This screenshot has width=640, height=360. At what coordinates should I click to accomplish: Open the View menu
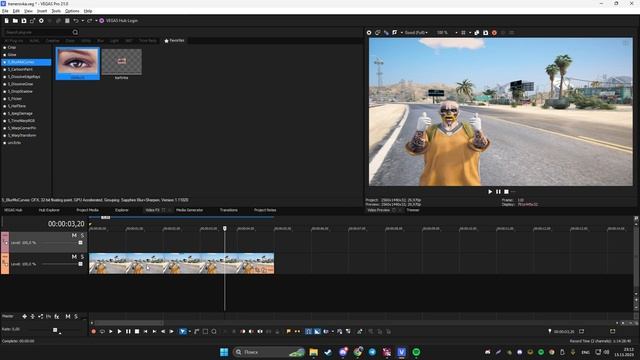pyautogui.click(x=28, y=11)
